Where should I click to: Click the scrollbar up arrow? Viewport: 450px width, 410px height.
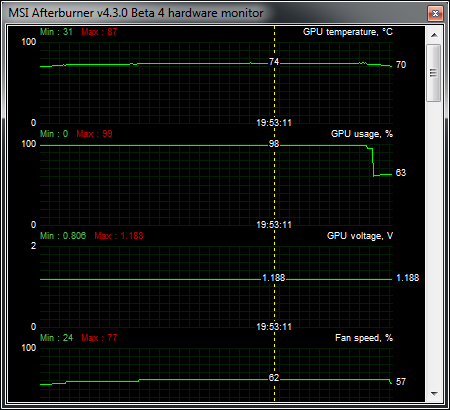click(434, 35)
